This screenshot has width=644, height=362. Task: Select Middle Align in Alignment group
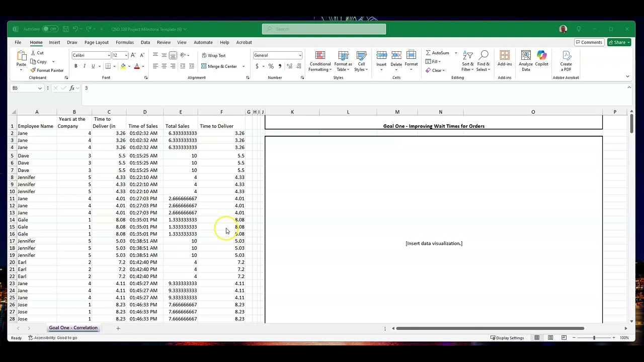click(164, 55)
